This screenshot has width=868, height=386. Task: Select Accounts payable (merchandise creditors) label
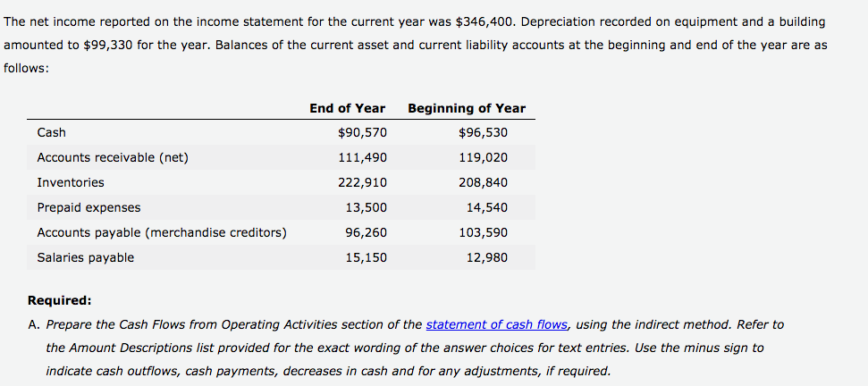pos(162,233)
